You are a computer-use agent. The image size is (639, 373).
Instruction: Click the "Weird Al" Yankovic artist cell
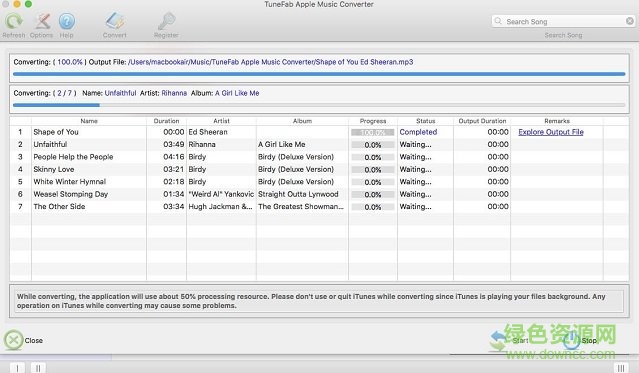(221, 194)
